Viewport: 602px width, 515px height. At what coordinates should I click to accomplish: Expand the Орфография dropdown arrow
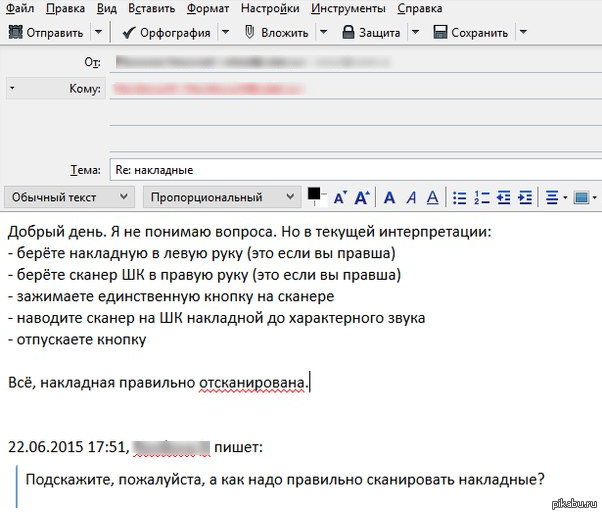point(226,32)
